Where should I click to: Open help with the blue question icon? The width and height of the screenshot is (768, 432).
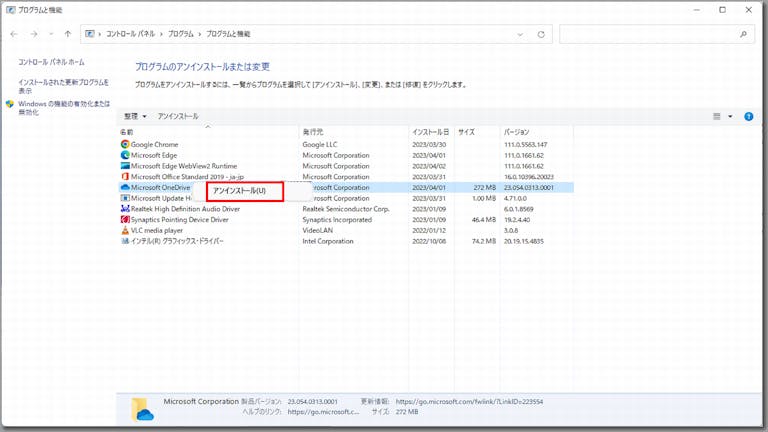click(748, 117)
